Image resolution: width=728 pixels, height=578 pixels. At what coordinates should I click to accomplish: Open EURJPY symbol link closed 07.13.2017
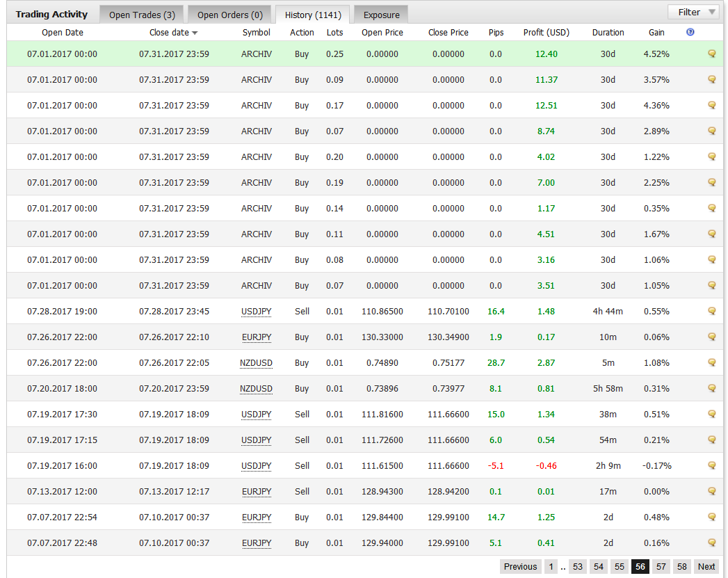tap(257, 492)
